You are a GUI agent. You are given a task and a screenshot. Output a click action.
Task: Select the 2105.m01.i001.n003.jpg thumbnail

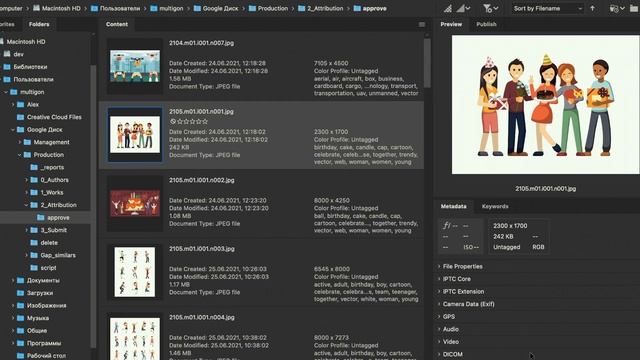point(135,272)
